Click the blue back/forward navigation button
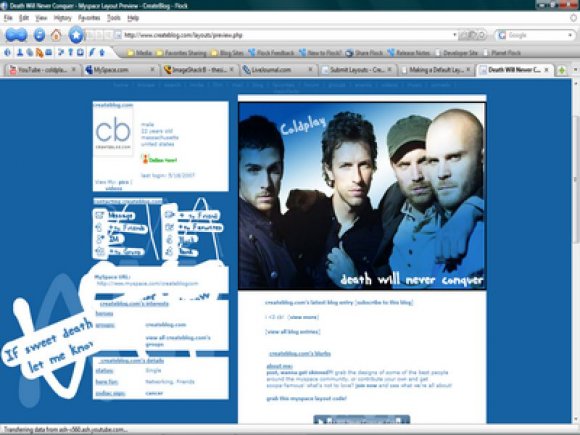 click(x=16, y=35)
